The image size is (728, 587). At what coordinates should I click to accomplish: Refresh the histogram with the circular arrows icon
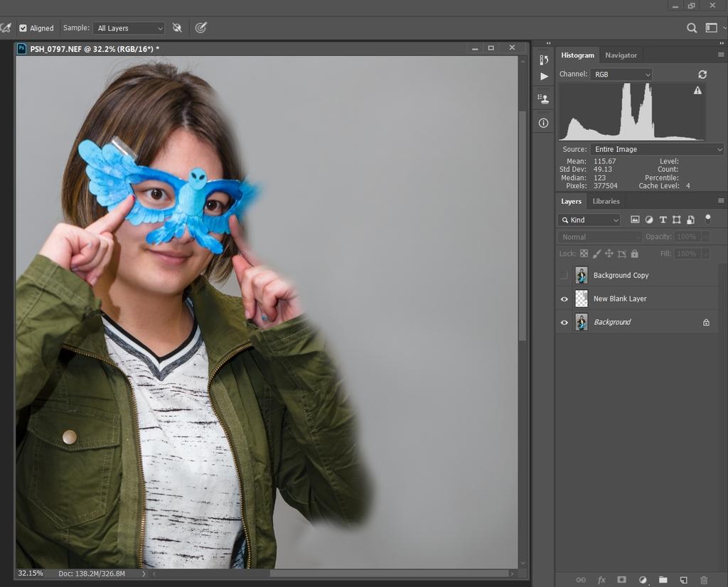point(702,74)
